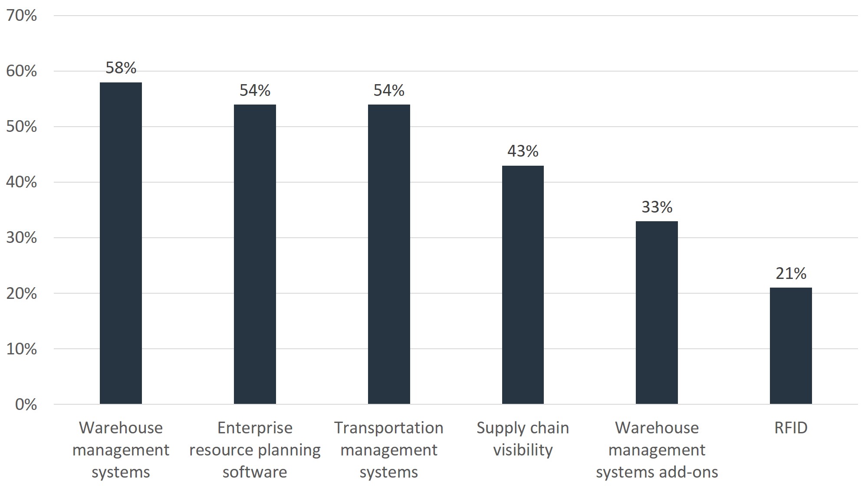Select the RFID bar
Image resolution: width=868 pixels, height=488 pixels.
tap(791, 346)
